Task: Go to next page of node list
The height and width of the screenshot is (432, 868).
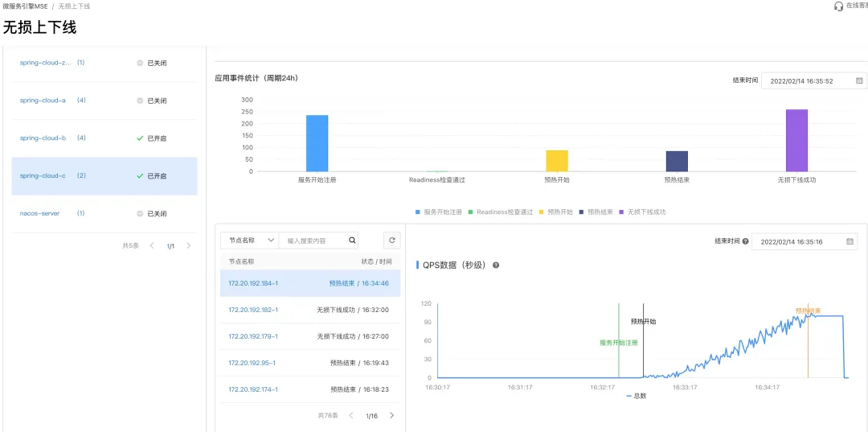Action: click(x=392, y=415)
